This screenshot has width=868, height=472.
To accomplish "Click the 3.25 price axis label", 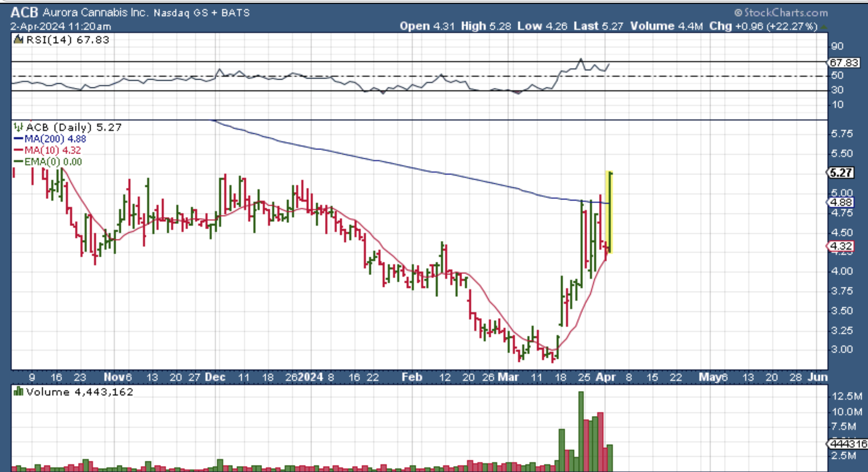I will 842,330.
